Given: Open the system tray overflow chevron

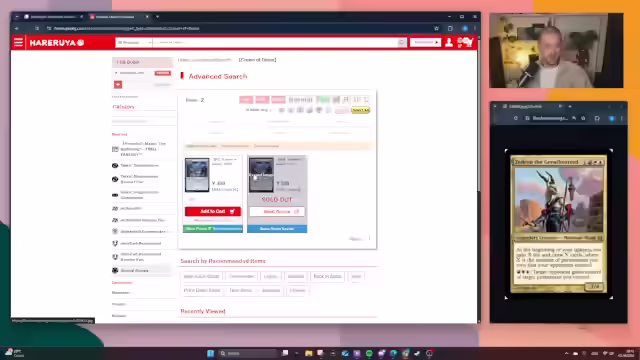Looking at the screenshot, I should (566, 353).
